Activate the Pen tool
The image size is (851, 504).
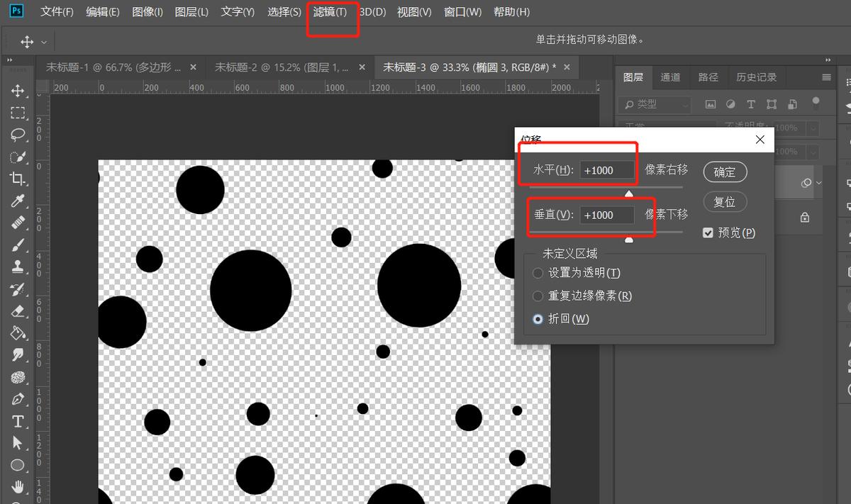[18, 399]
